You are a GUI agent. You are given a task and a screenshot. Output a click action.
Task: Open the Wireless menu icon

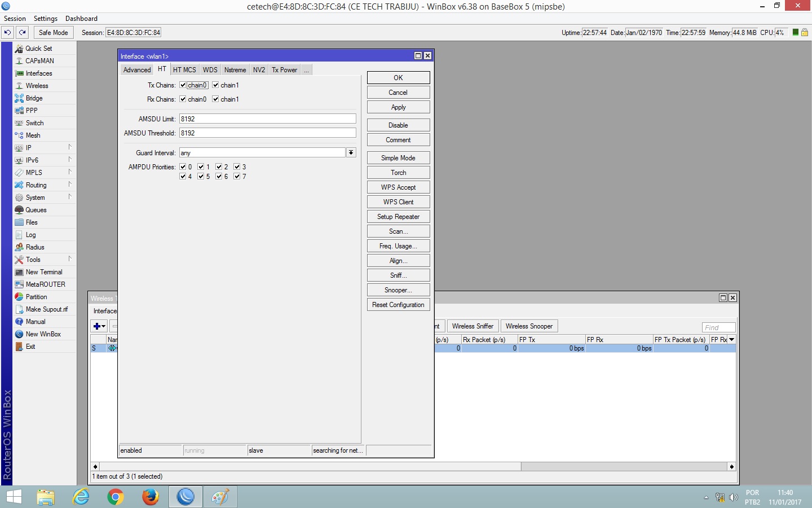coord(19,86)
